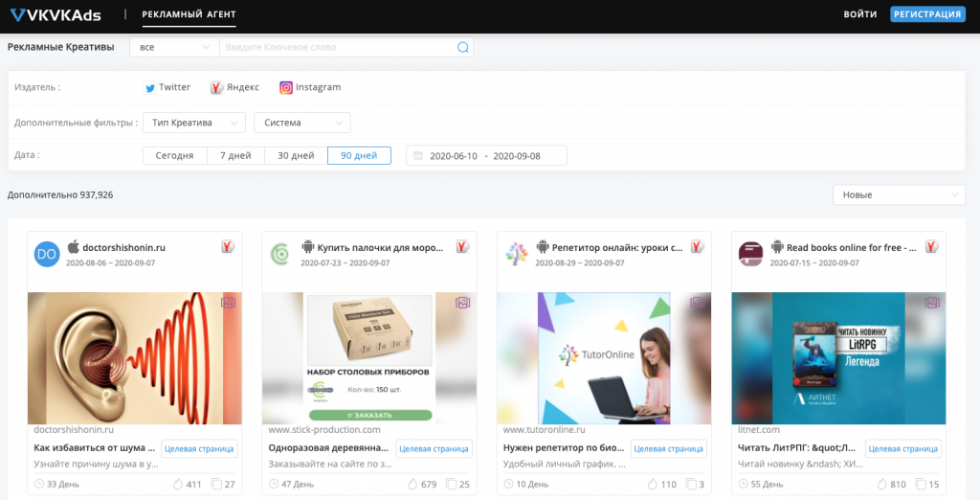Open the Набор столовых приборов ad thumbnail
Viewport: 980px width, 500px height.
369,358
